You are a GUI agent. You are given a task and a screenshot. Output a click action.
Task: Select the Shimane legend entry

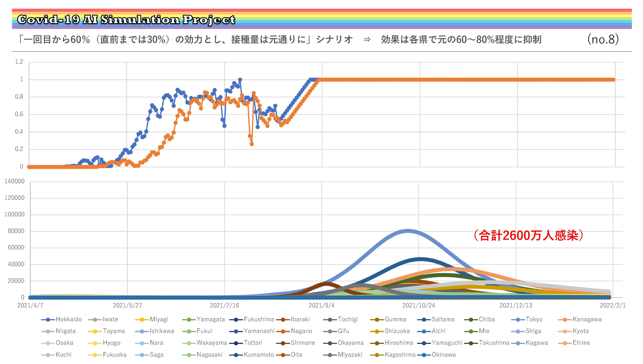point(295,343)
